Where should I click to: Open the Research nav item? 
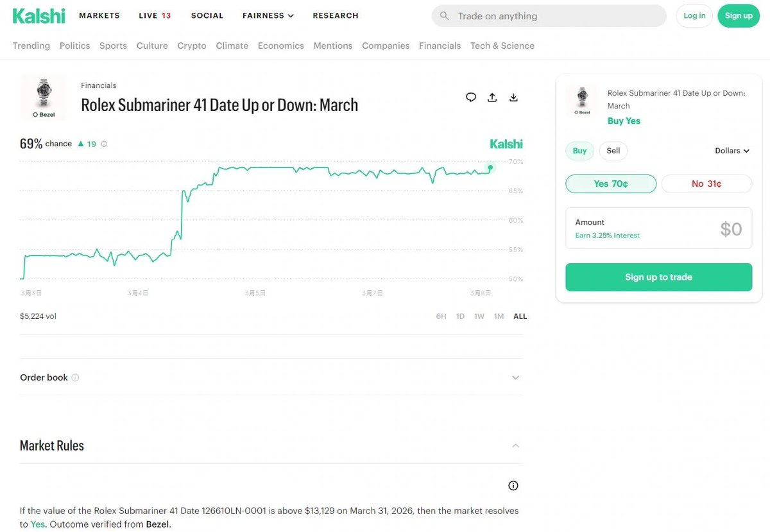tap(336, 15)
